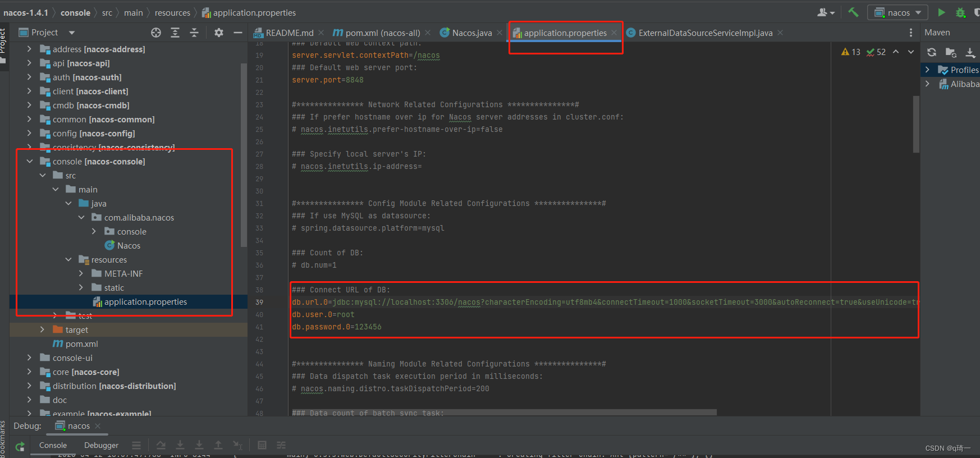The width and height of the screenshot is (980, 458).
Task: Click on line server.port=8848
Action: click(x=327, y=80)
